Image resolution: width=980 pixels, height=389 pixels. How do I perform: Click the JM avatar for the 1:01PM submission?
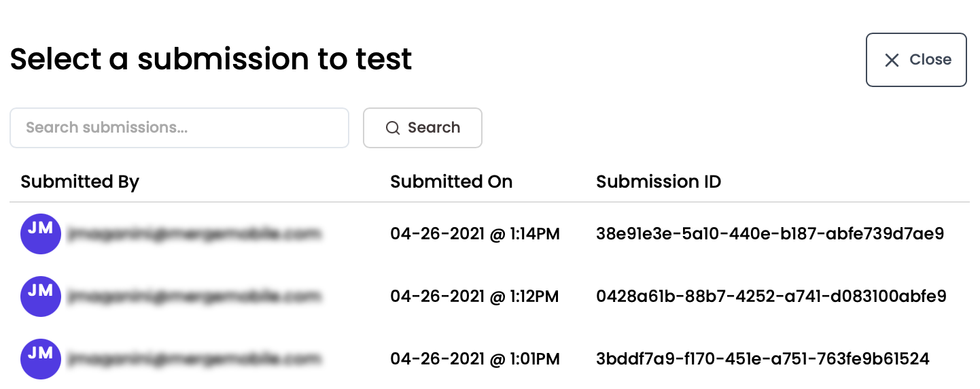[x=41, y=358]
